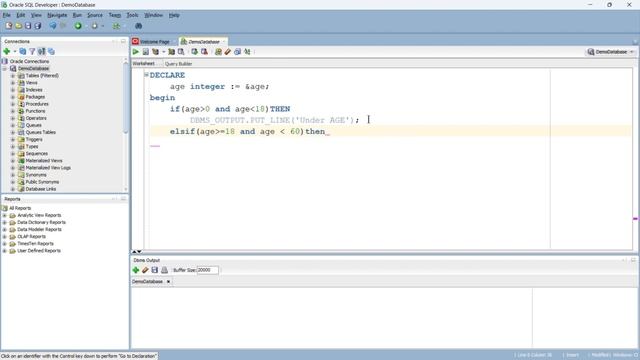Select the Synonyms tree item
The height and width of the screenshot is (360, 640).
(x=36, y=175)
